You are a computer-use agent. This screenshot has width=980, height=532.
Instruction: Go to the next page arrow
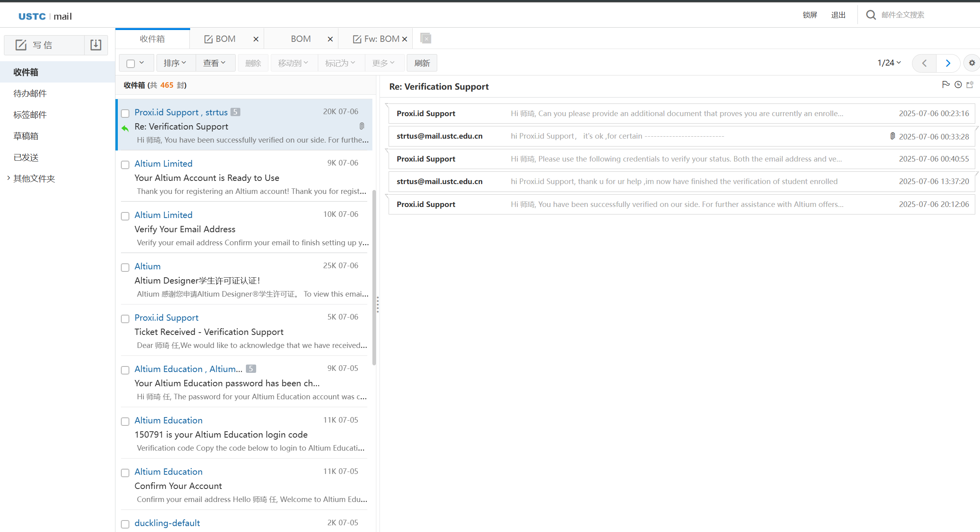pyautogui.click(x=948, y=63)
